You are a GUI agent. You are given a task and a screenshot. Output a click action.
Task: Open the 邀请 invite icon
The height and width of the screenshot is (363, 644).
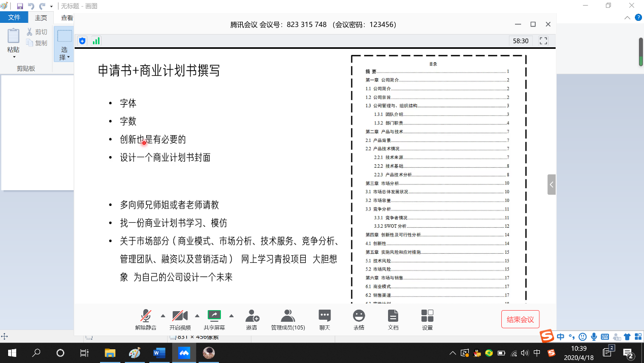[x=252, y=316]
